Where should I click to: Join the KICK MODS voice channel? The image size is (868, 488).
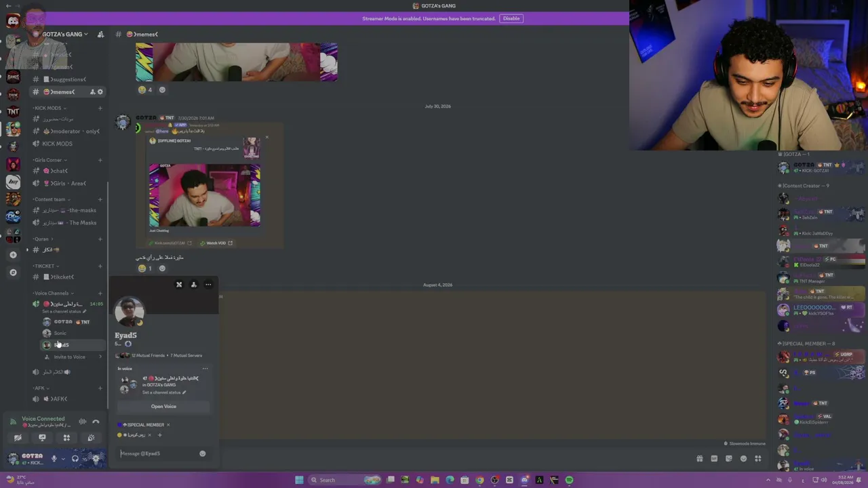(x=68, y=144)
